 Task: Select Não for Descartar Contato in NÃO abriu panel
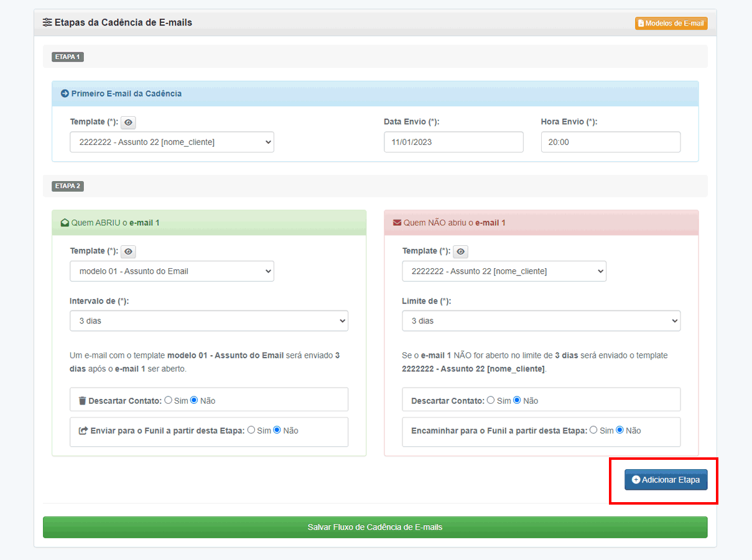(x=517, y=400)
